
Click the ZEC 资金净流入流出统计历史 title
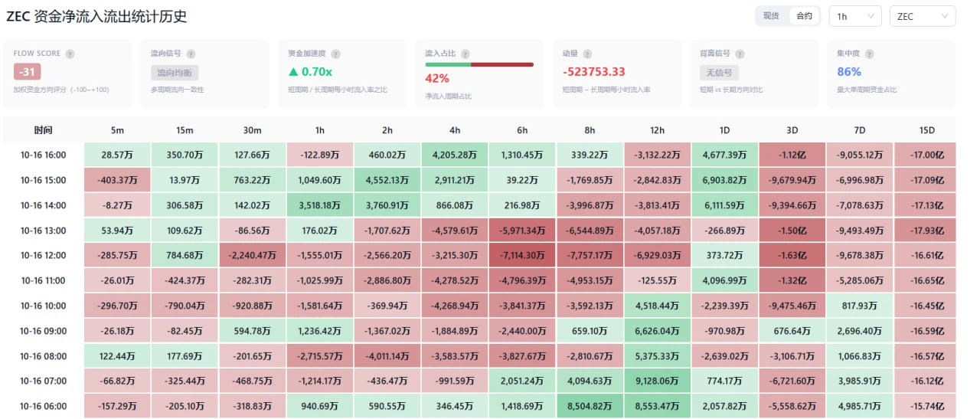tap(96, 16)
